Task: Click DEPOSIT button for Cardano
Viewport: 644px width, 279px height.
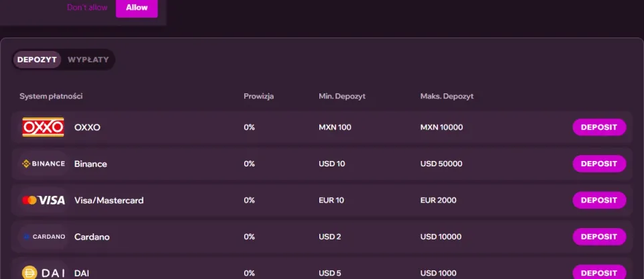Action: coord(599,237)
